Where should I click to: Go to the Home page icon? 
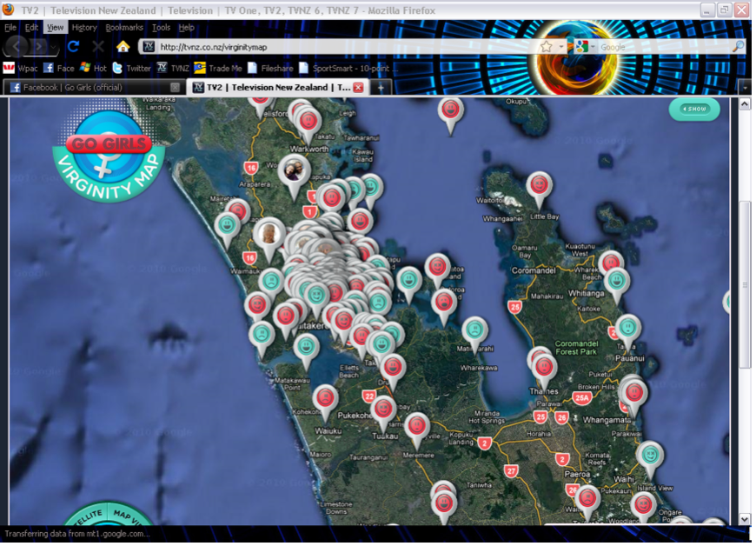(123, 47)
